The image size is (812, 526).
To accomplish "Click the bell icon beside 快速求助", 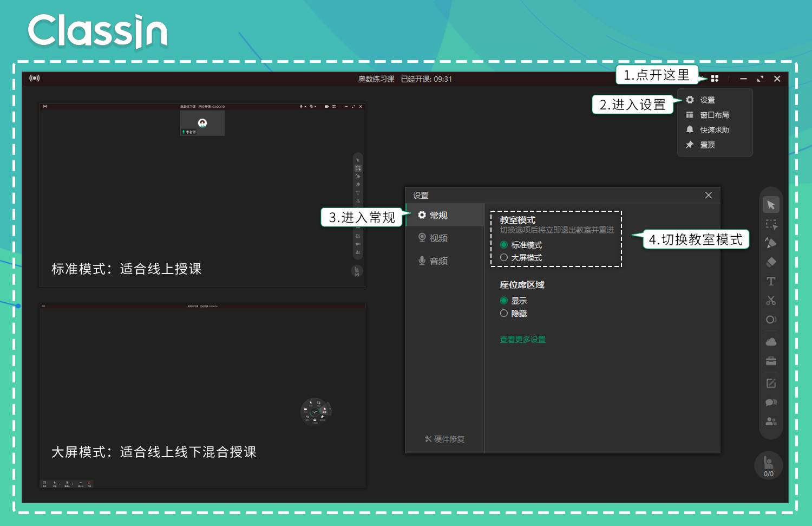I will point(690,129).
